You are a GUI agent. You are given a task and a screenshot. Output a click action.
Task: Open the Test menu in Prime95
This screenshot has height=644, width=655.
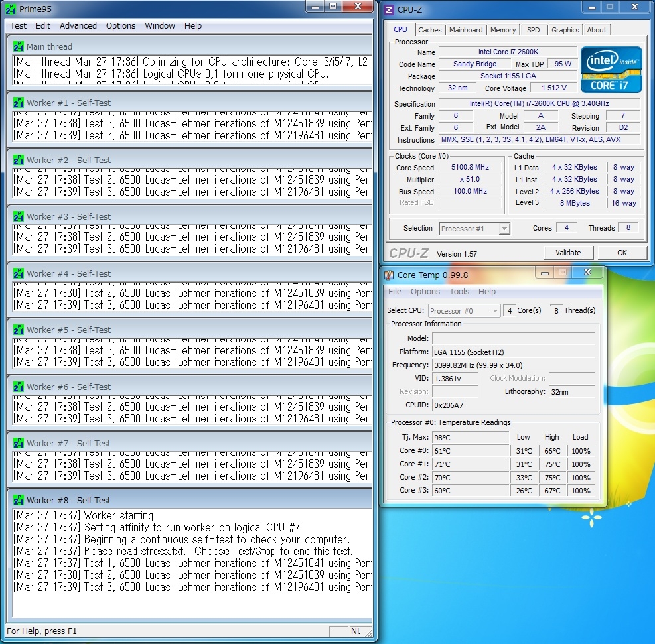click(x=19, y=25)
